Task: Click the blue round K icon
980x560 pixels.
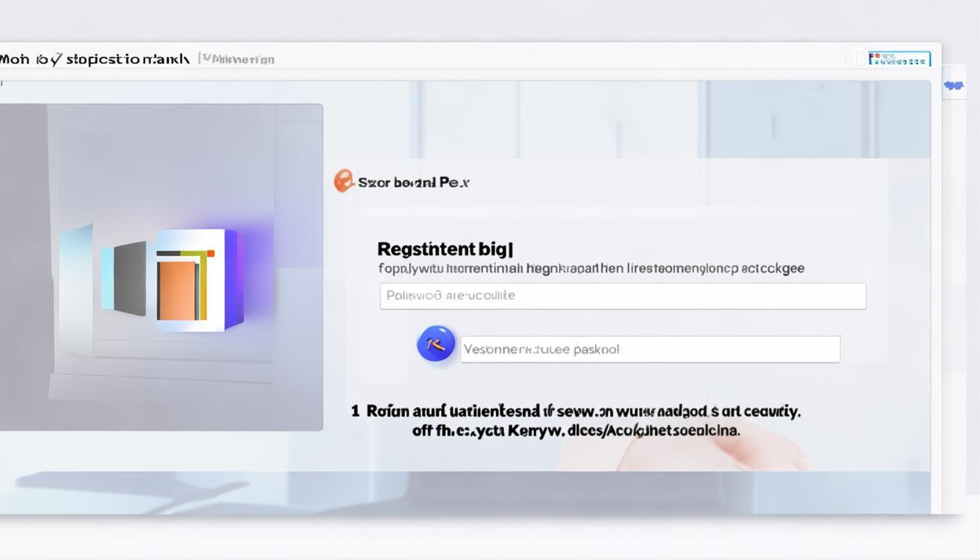Action: (x=436, y=344)
